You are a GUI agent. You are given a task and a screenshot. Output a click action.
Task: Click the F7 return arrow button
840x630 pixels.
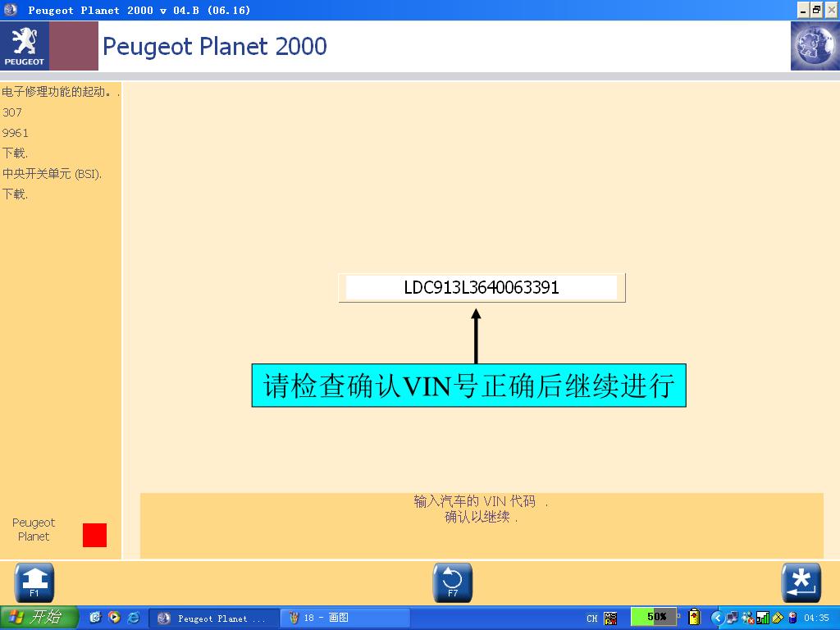pyautogui.click(x=452, y=582)
